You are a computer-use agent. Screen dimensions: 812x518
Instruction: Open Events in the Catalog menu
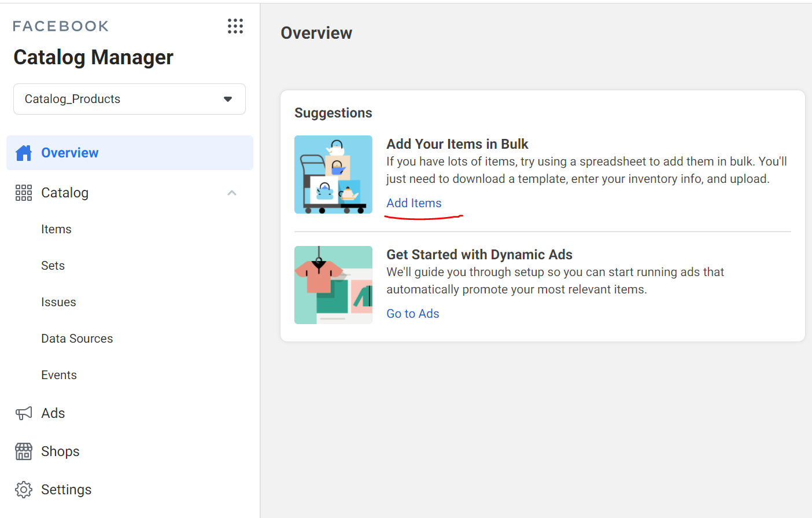[59, 375]
